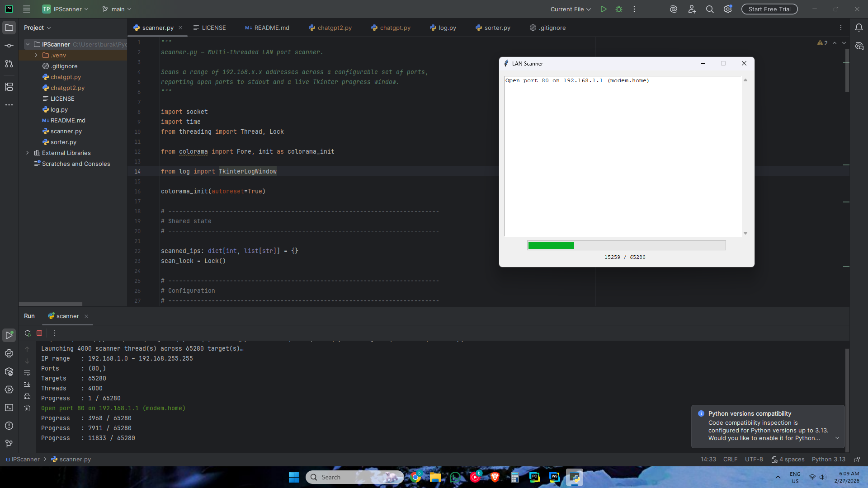Viewport: 868px width, 488px height.
Task: Open the Python Packages tool window
Action: [9, 371]
